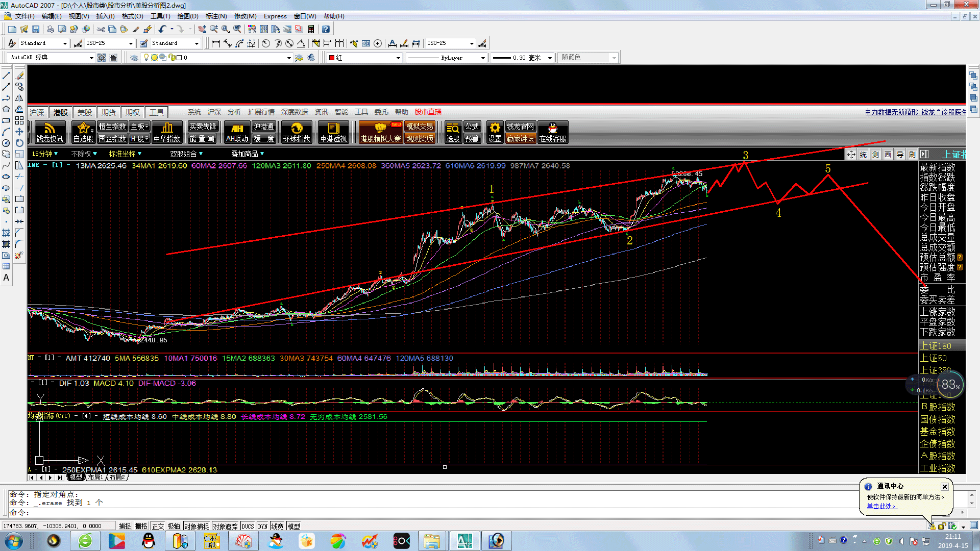Select the Array modify tool

19,120
